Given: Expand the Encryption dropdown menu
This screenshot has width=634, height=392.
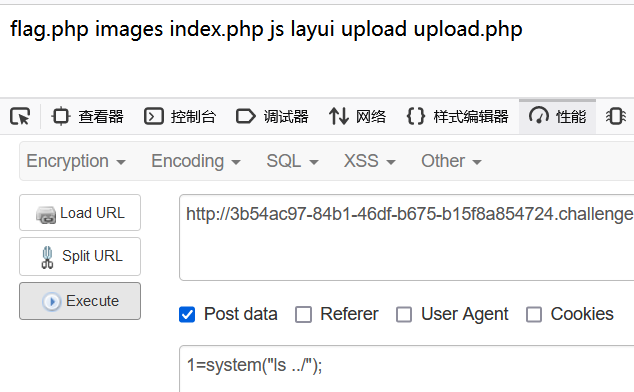Looking at the screenshot, I should [x=76, y=161].
